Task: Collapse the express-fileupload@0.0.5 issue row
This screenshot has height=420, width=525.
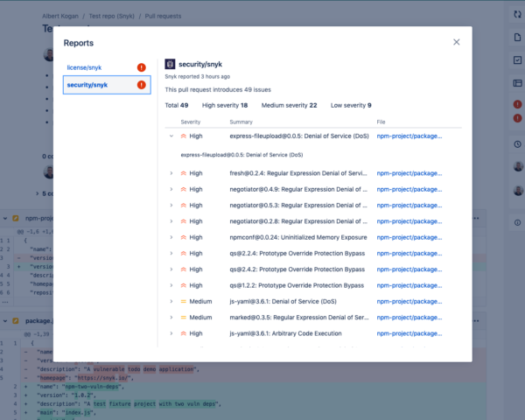Action: tap(171, 136)
